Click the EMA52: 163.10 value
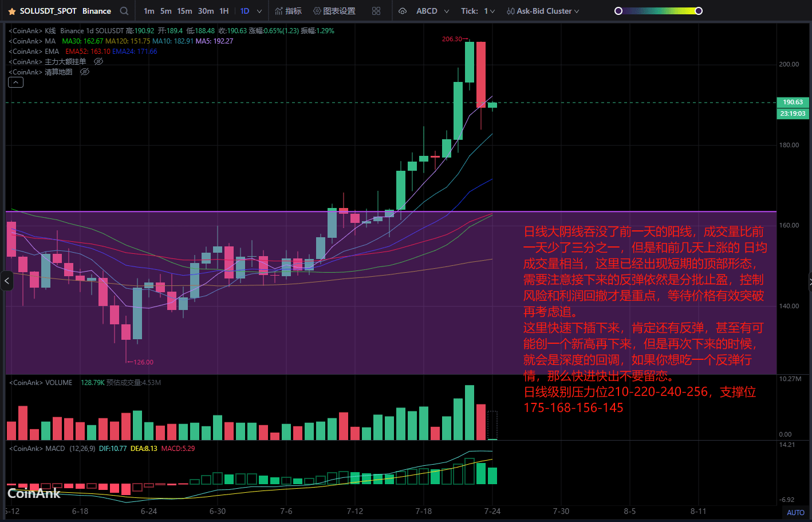 (x=88, y=52)
